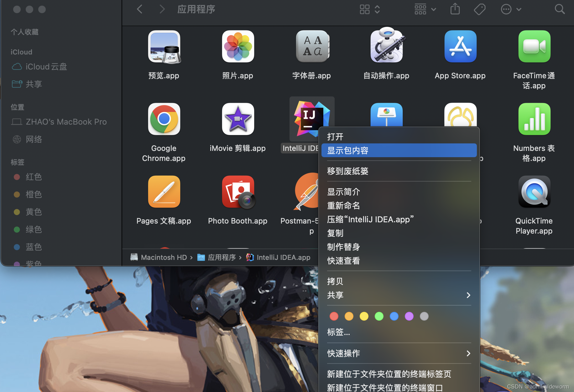Image resolution: width=574 pixels, height=392 pixels.
Task: Choose 拷贝 in the context menu
Action: click(x=399, y=281)
